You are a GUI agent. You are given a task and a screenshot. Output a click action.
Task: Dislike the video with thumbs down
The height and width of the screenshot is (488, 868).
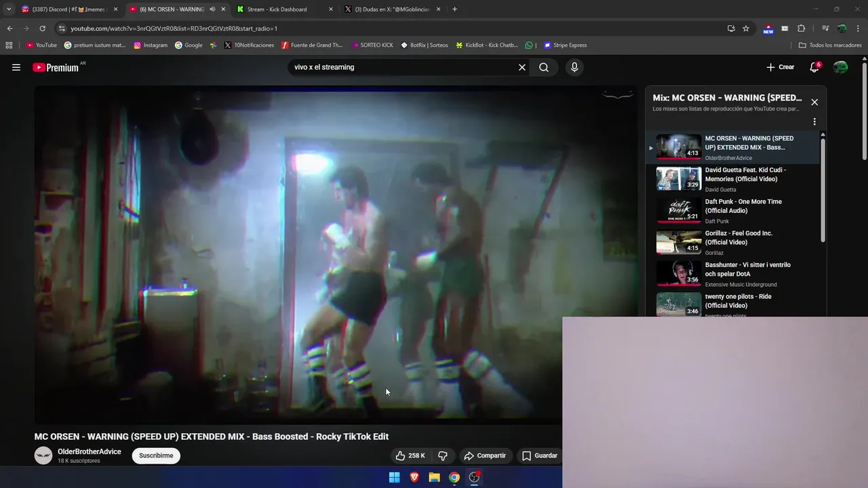click(x=443, y=455)
